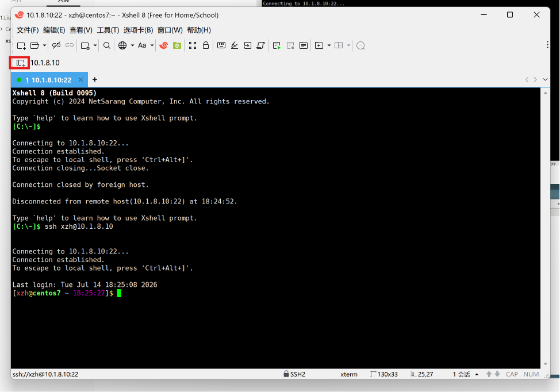Click the status bar download arrow
The width and height of the screenshot is (560, 392).
click(497, 374)
